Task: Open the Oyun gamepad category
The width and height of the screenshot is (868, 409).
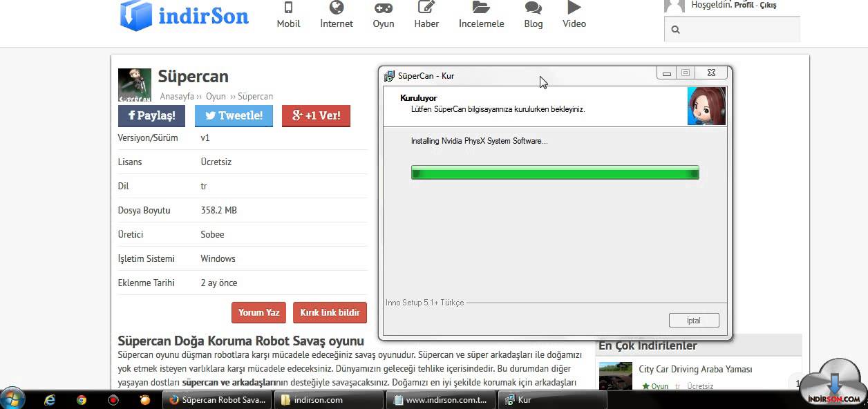Action: coord(384,15)
